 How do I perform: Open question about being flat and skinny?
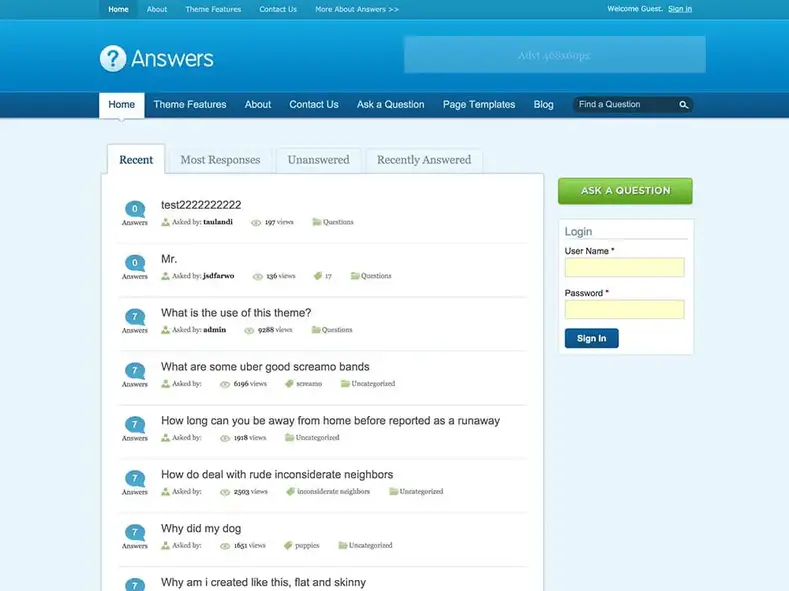pos(263,582)
